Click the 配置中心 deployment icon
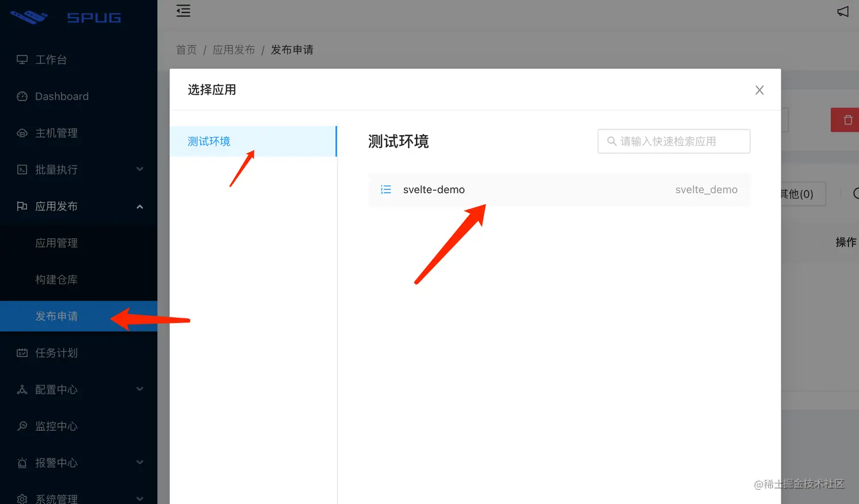The image size is (859, 504). (22, 389)
